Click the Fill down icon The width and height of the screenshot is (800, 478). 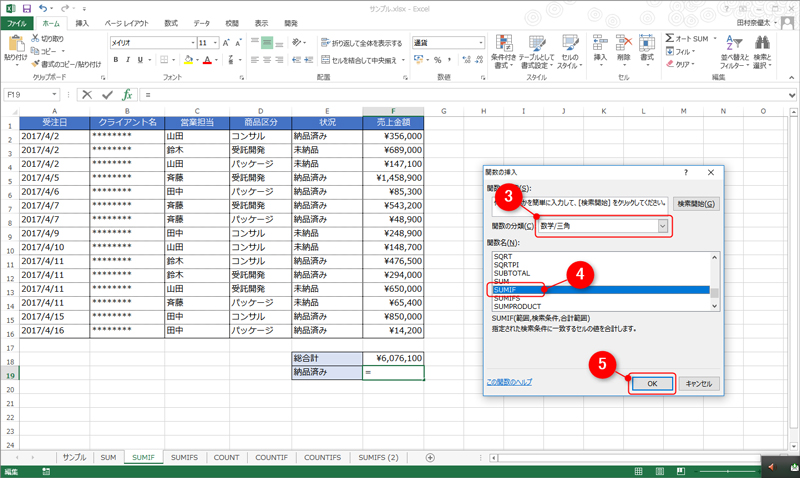pos(670,51)
